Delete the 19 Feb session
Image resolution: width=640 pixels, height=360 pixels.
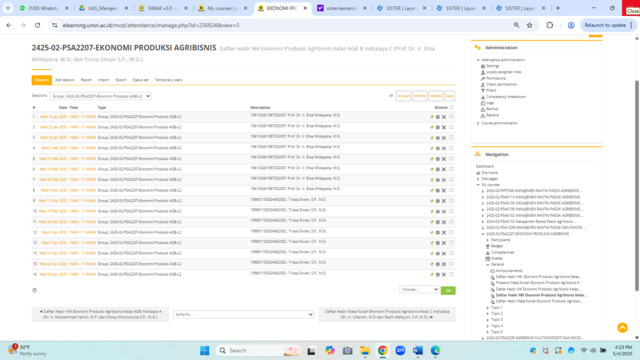(444, 169)
